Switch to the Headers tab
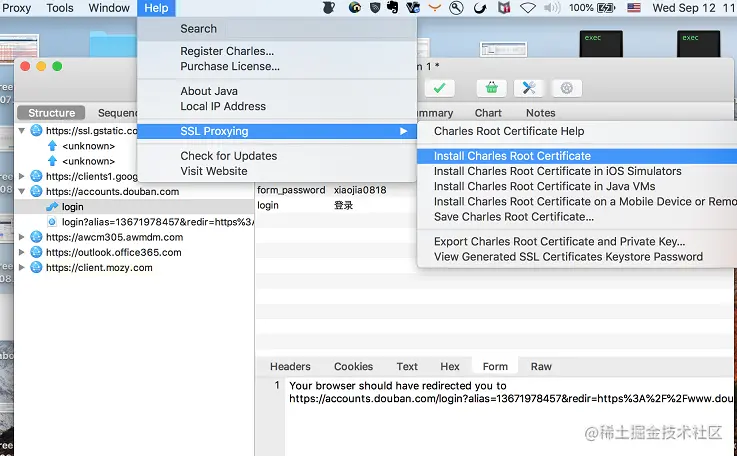 (x=290, y=366)
